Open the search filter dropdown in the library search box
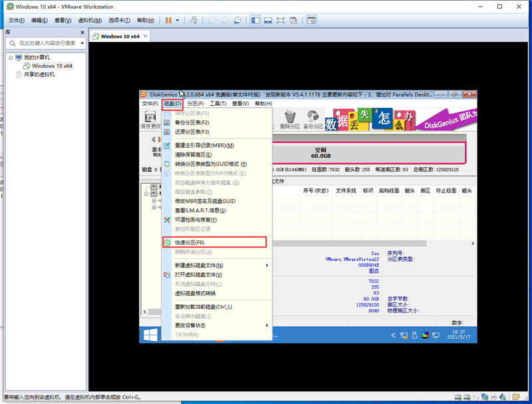Image resolution: width=532 pixels, height=404 pixels. (84, 43)
